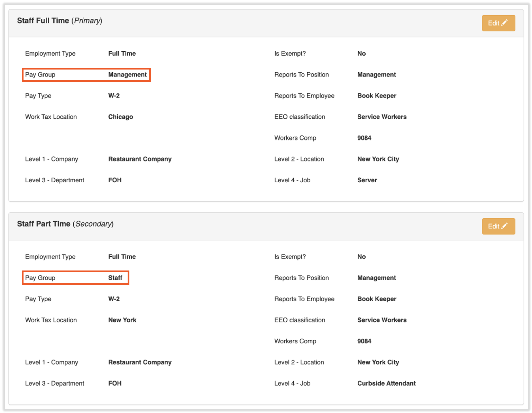The image size is (532, 413).
Task: Click the Edit button for Staff Part Time
Action: pyautogui.click(x=498, y=226)
